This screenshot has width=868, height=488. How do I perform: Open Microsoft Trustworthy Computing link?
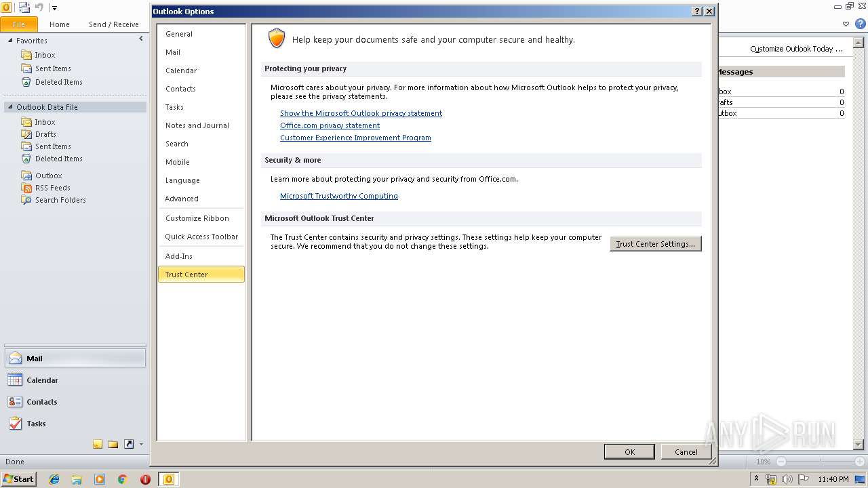[339, 196]
